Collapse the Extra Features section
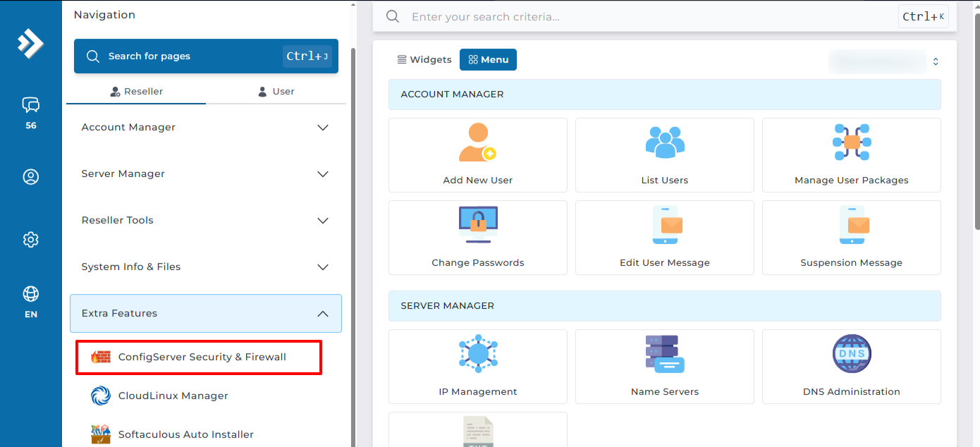The image size is (980, 447). pos(205,313)
